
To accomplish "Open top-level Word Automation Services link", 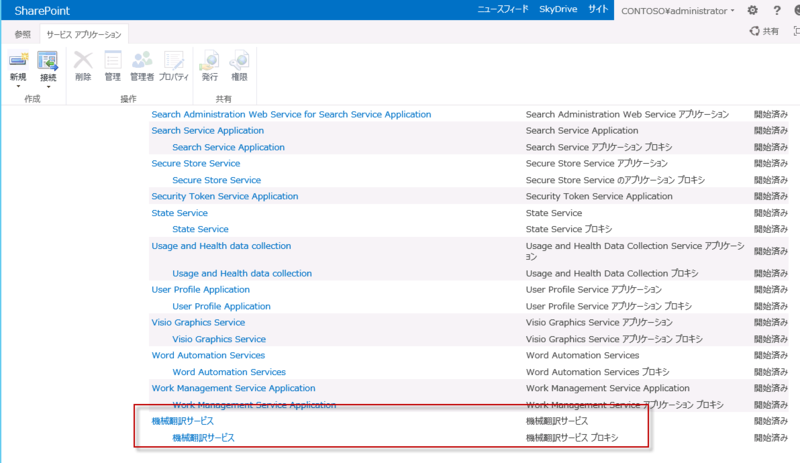I will point(208,355).
